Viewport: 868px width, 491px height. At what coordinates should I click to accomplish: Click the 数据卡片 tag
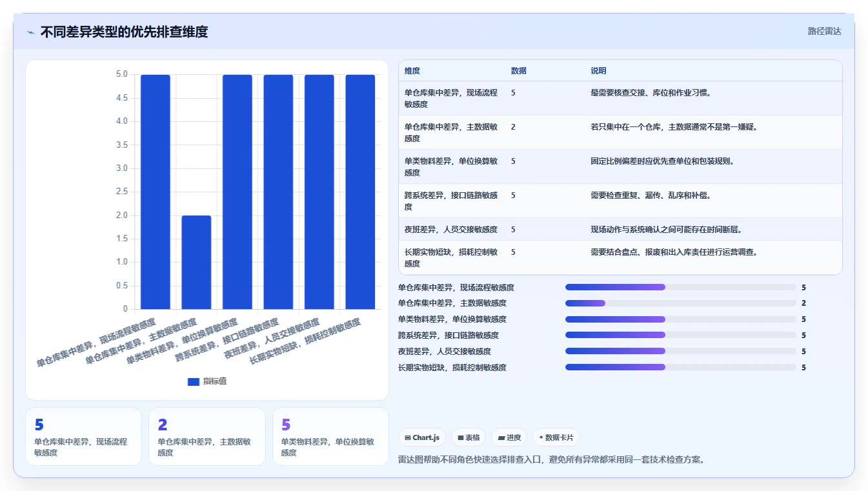tap(556, 437)
